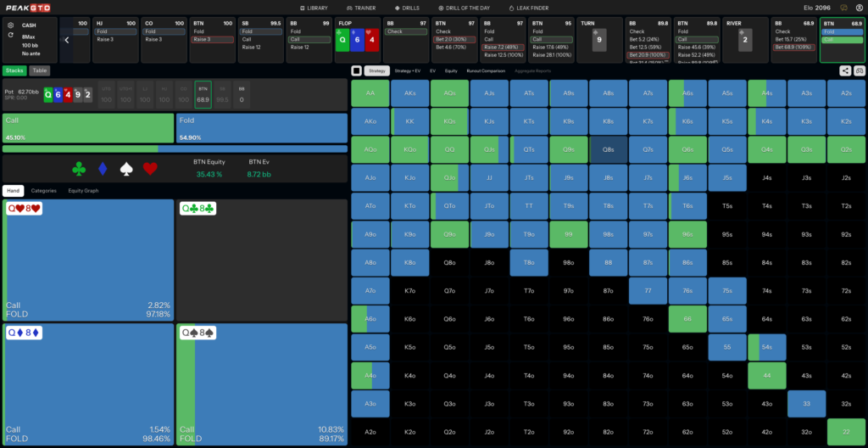Filter by the white spades suit icon

coord(127,169)
